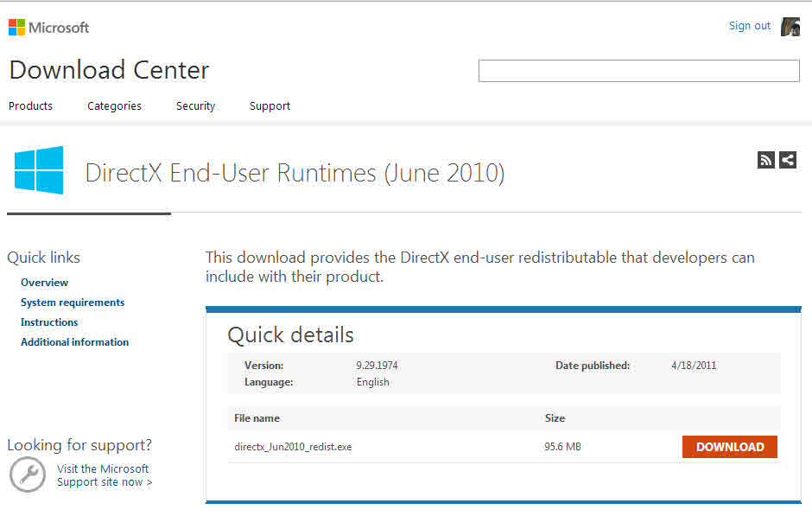The width and height of the screenshot is (812, 516).
Task: Open the Security menu
Action: (x=195, y=105)
